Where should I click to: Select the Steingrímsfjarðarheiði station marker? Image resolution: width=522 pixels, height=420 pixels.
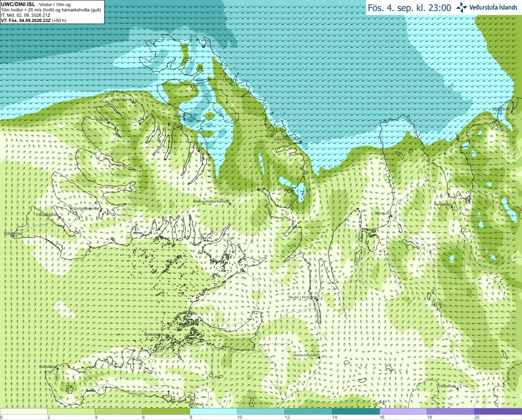230,204
